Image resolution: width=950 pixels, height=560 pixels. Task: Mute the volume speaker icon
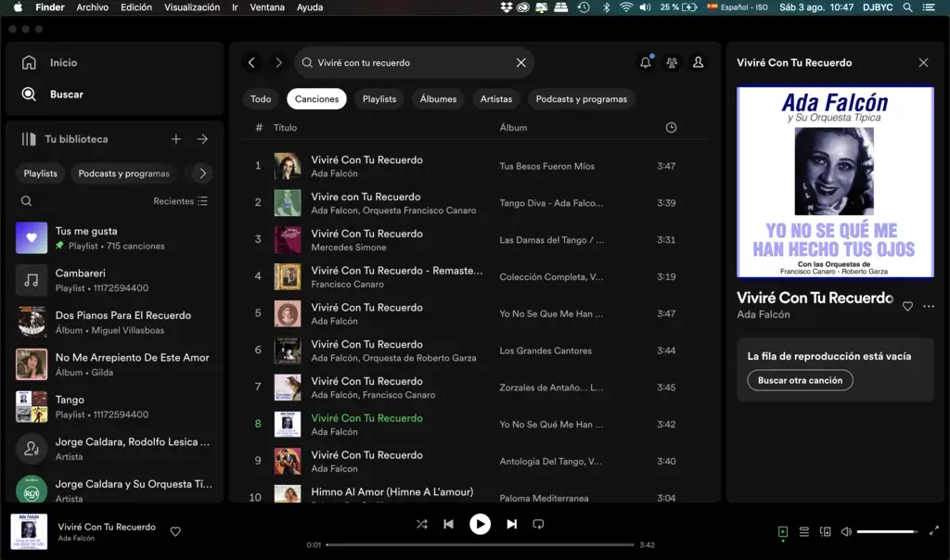[x=846, y=531]
